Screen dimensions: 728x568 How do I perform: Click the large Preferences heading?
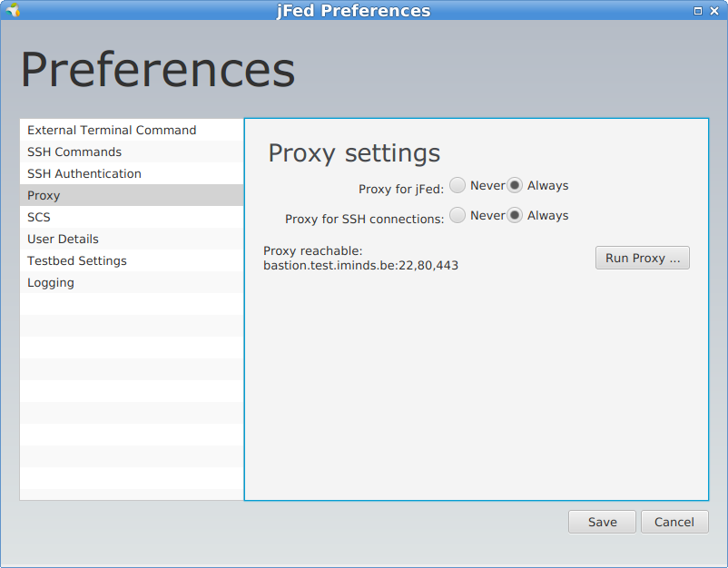158,70
